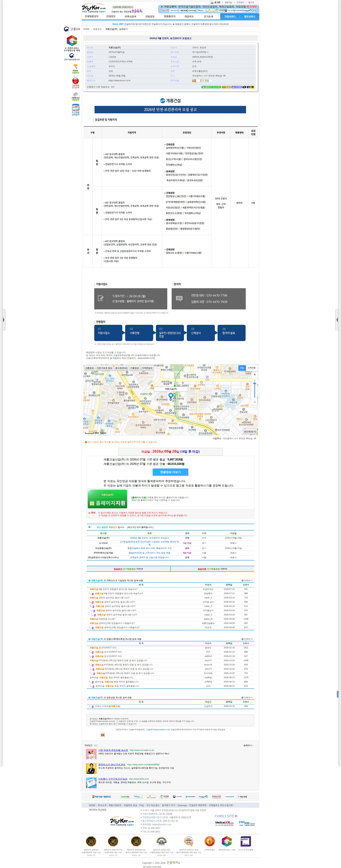Viewport: 341px width, 868px height.
Task: Open the 건설업체 인기순위 ladybug icon
Action: [x=75, y=82]
